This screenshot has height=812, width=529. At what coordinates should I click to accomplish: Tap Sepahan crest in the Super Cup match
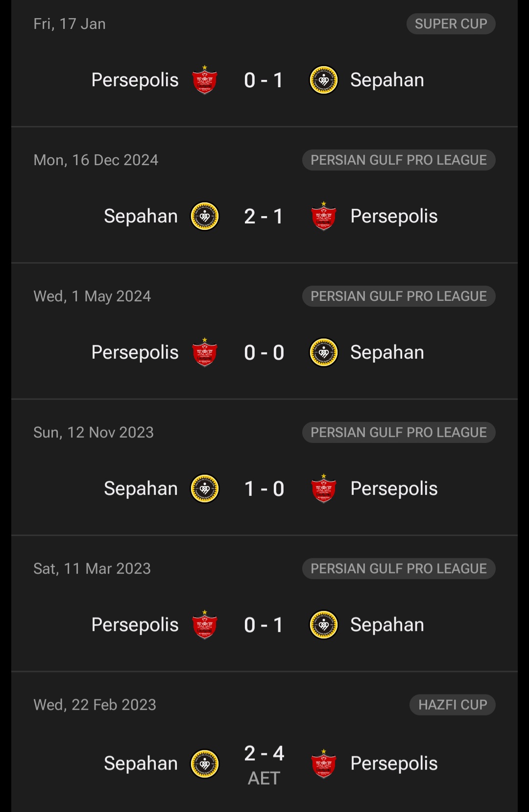click(324, 80)
